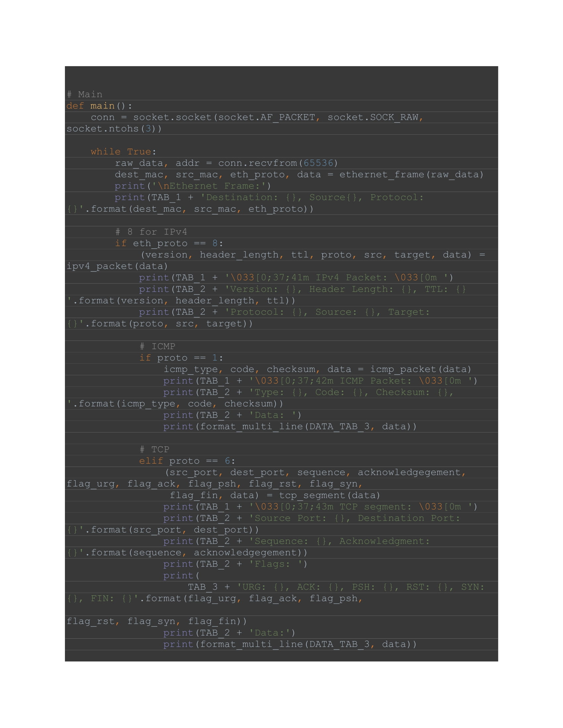Click the ipv4_packet(data) call
This screenshot has width=563, height=728.
click(x=117, y=266)
